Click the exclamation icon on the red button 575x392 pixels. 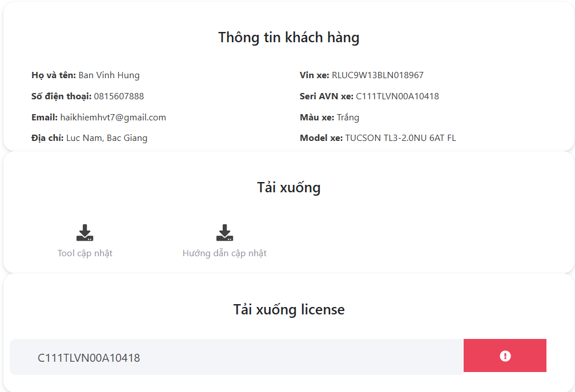505,355
